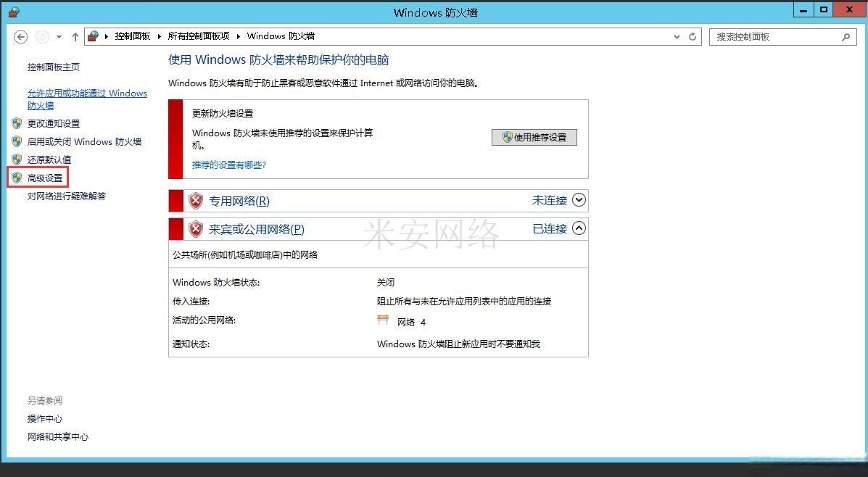Click the 公共场所(例如机场或咖啡店)中的网络 description
868x477 pixels.
tap(245, 255)
